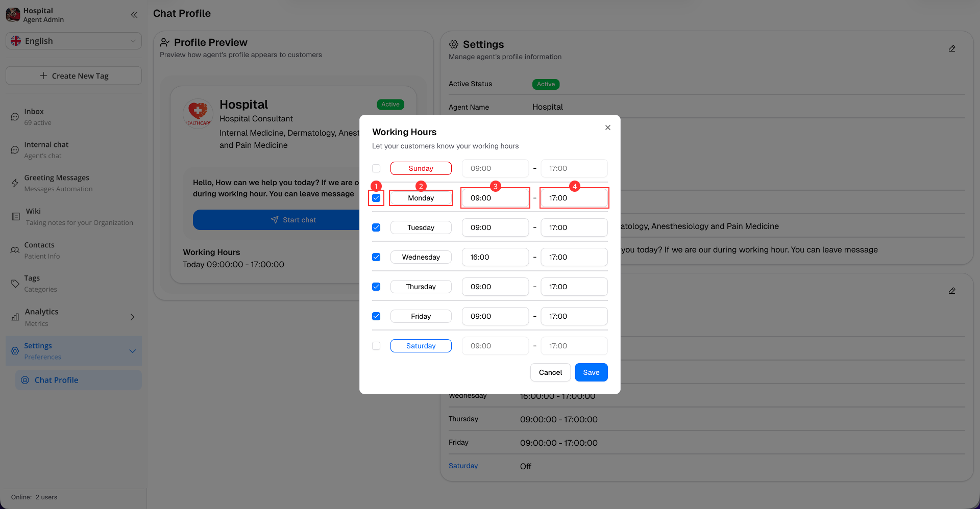
Task: Save the working hours
Action: point(591,372)
